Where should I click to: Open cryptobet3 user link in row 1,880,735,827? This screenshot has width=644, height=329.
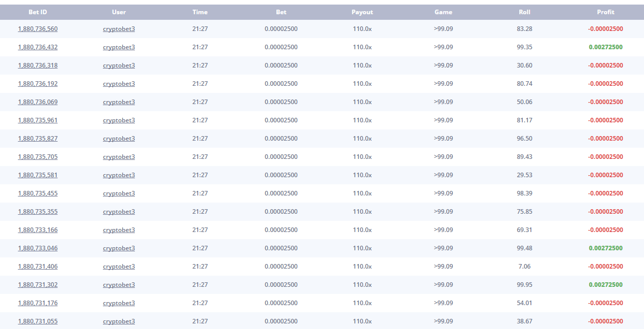[119, 139]
